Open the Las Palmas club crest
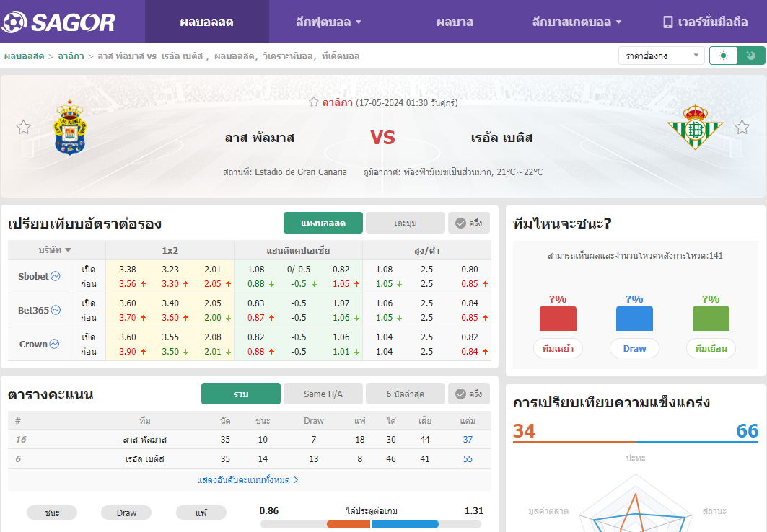Screen dimensions: 767x532 (70, 128)
